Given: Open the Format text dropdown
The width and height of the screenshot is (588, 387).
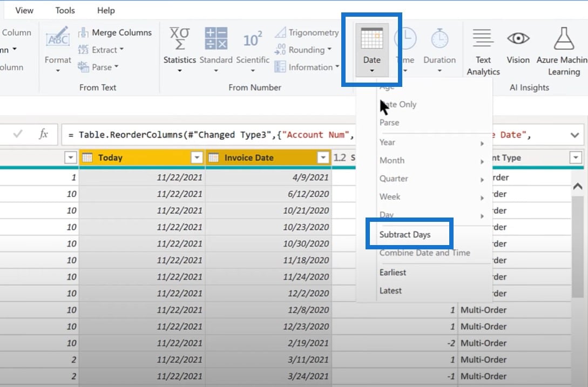Looking at the screenshot, I should point(57,50).
